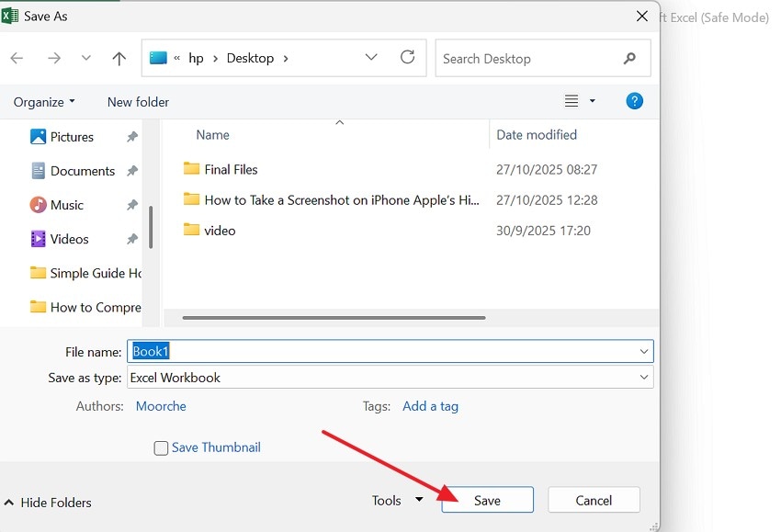The width and height of the screenshot is (781, 532).
Task: Click the Back navigation arrow
Action: (x=17, y=58)
